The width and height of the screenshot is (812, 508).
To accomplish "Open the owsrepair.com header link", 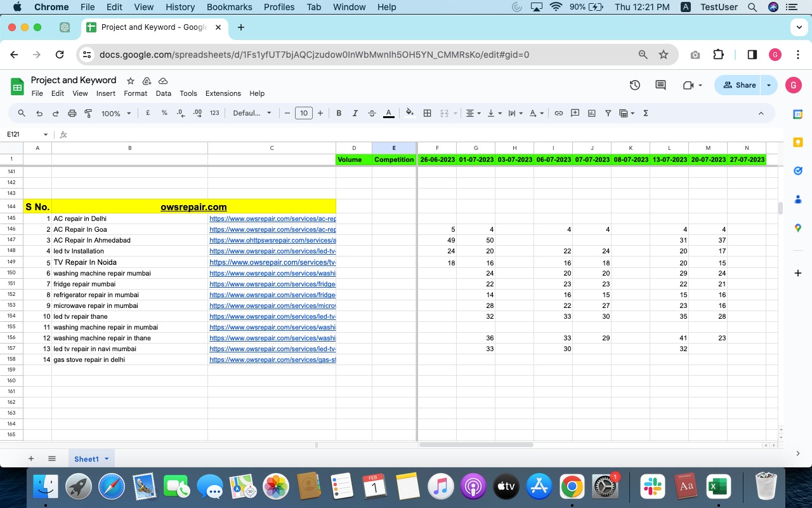I will [x=193, y=207].
